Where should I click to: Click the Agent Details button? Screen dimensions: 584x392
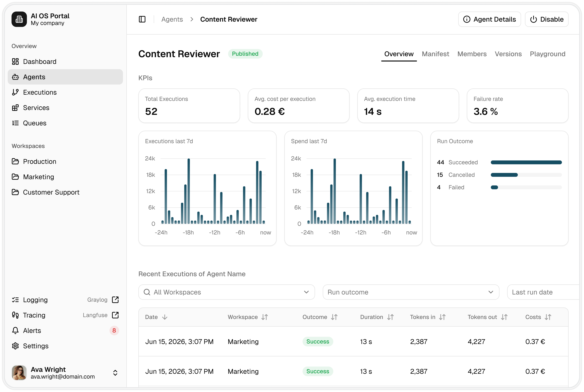click(489, 19)
